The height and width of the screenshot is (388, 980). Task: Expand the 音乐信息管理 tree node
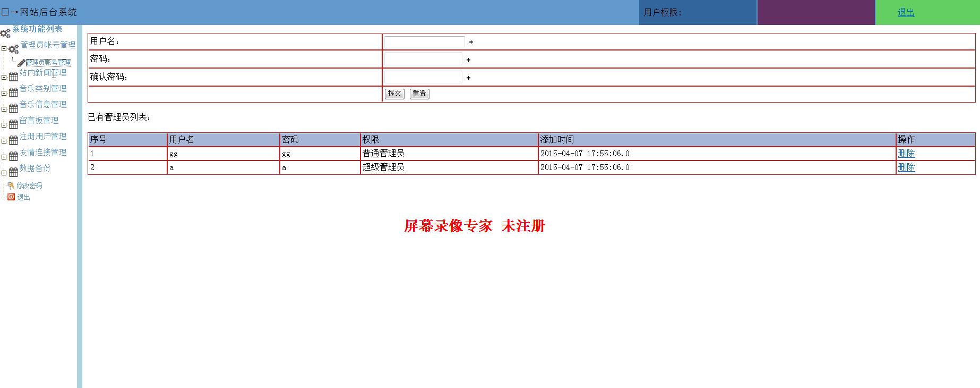point(4,109)
